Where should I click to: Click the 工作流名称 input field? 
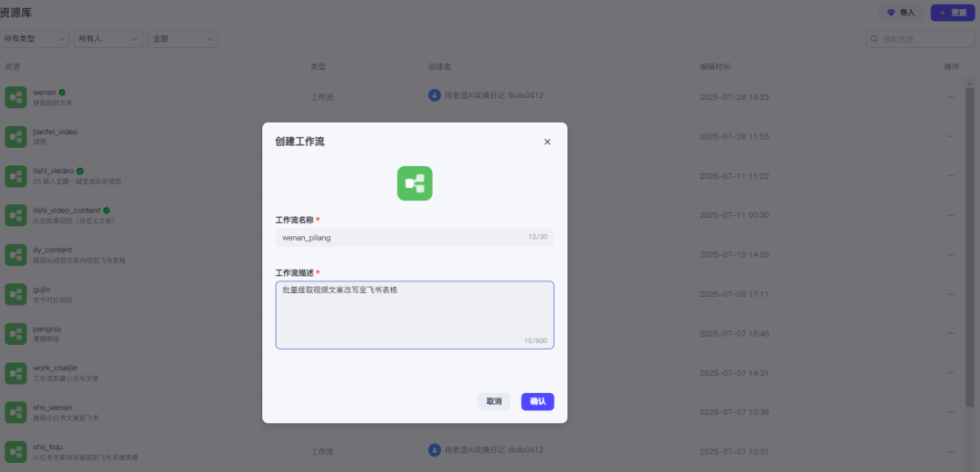point(415,238)
